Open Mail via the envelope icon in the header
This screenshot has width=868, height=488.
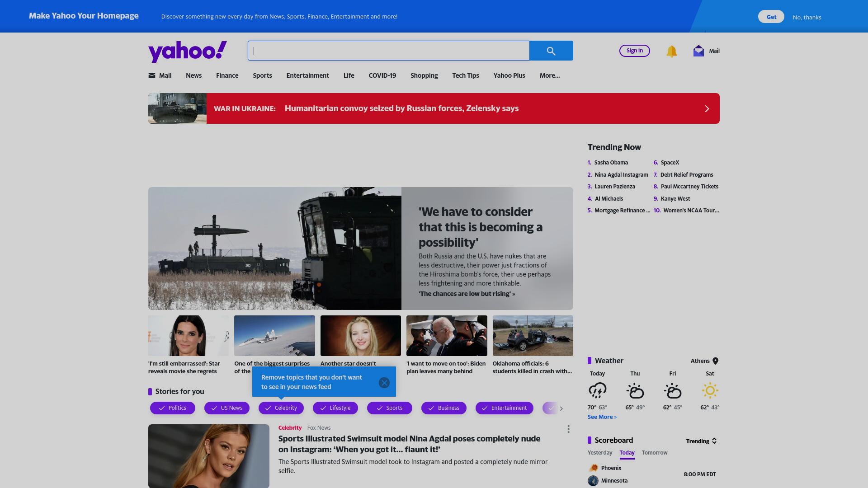[698, 51]
